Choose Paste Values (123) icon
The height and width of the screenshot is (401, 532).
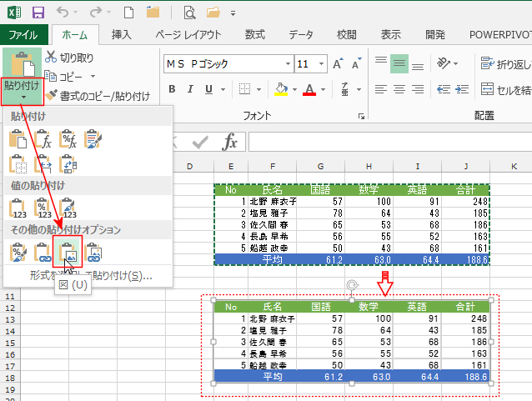[x=18, y=208]
